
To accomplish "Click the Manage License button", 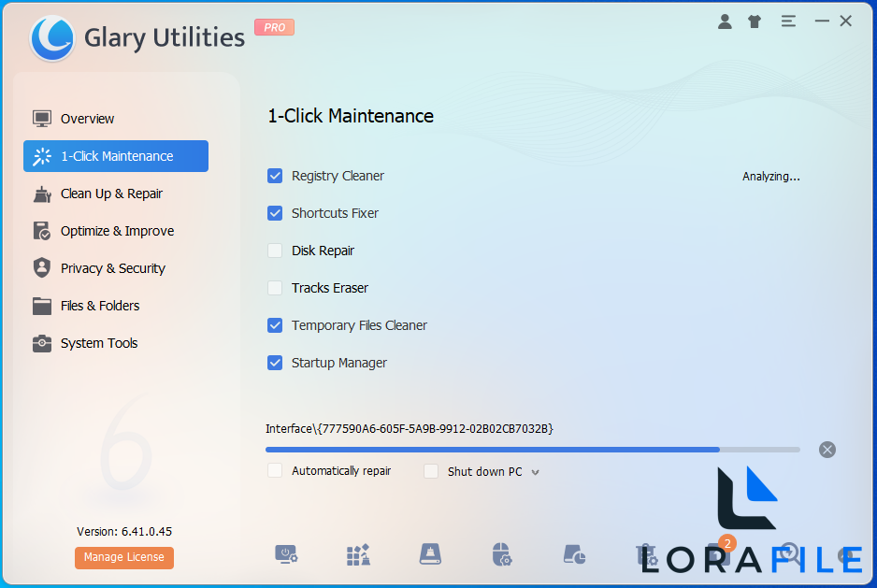I will pos(123,557).
